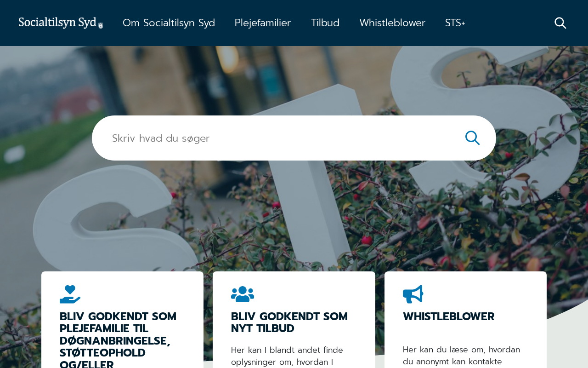Open the Om Socialtilsyn Syd menu

(169, 23)
